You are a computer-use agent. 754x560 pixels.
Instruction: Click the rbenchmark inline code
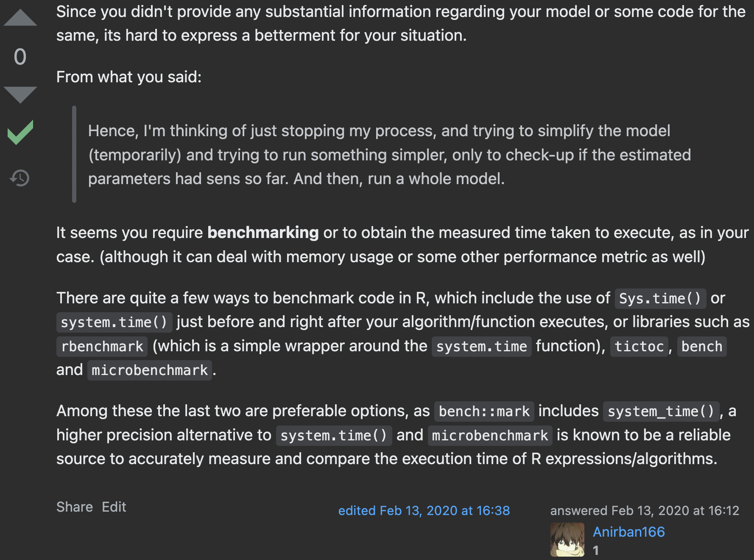[102, 347]
